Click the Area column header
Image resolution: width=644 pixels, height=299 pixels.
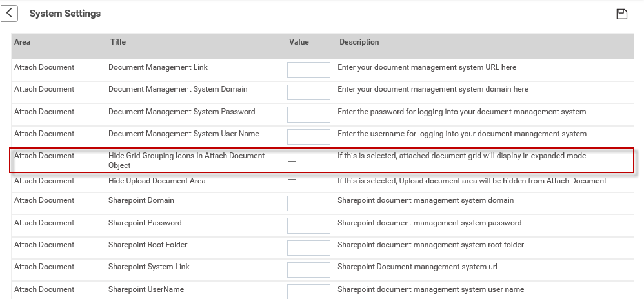coord(22,42)
